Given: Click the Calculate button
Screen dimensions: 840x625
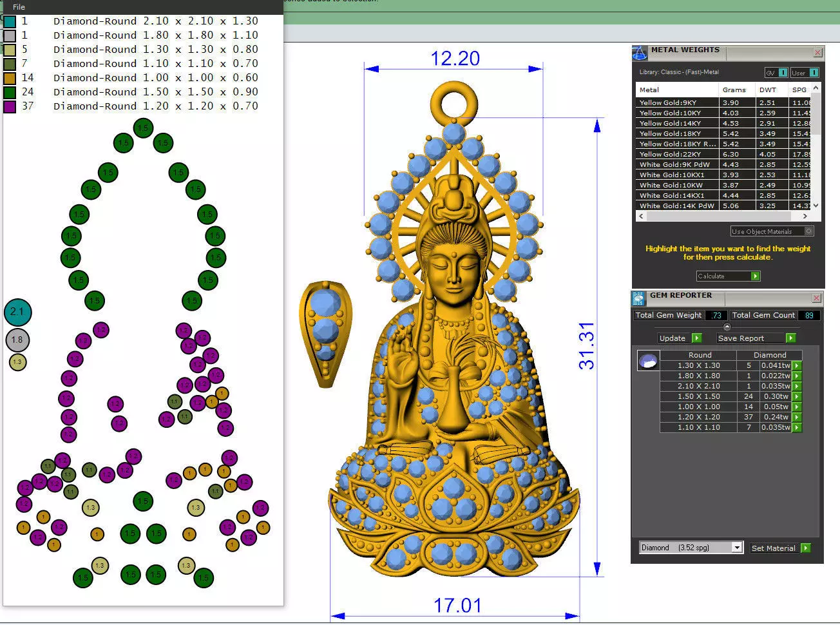Looking at the screenshot, I should coord(728,276).
